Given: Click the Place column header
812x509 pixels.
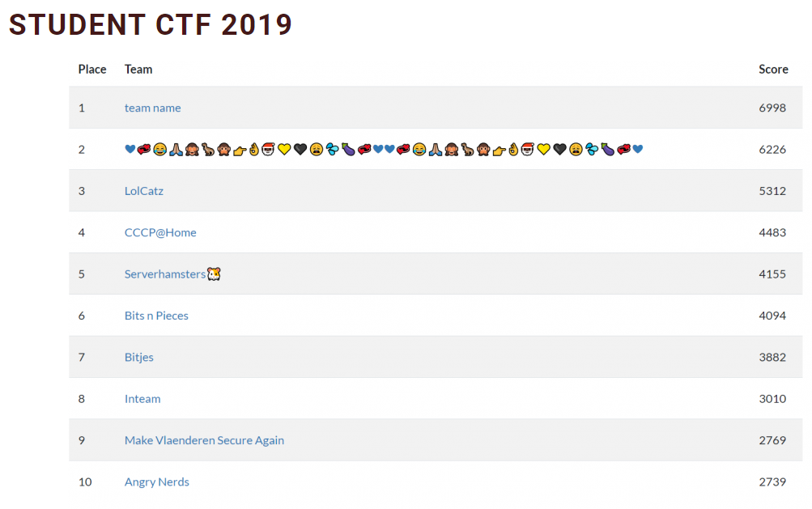Looking at the screenshot, I should click(x=92, y=70).
